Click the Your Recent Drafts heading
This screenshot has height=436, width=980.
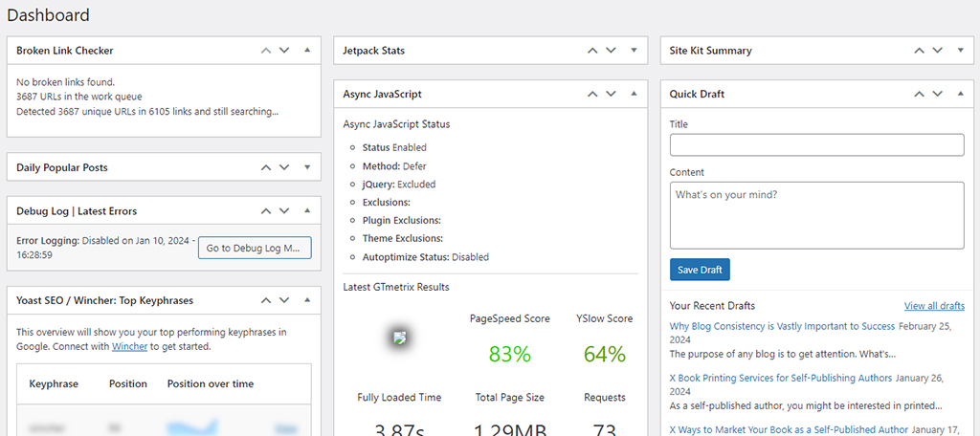coord(712,305)
